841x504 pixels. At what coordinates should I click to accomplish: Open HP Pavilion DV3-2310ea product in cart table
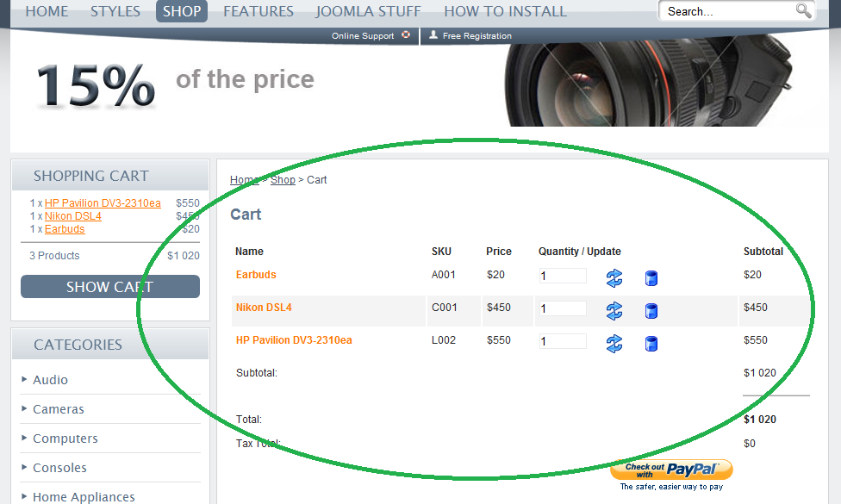[x=294, y=340]
